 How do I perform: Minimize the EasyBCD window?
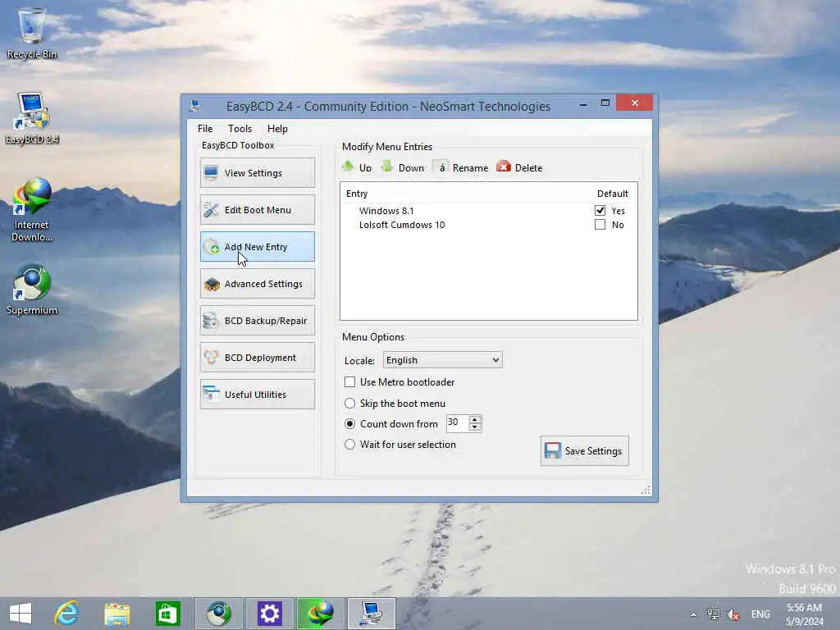pyautogui.click(x=583, y=104)
